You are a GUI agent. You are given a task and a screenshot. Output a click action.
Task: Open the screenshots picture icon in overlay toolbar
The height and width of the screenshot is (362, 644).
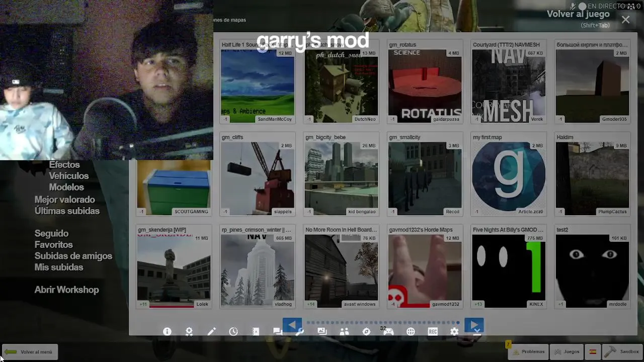tap(322, 331)
